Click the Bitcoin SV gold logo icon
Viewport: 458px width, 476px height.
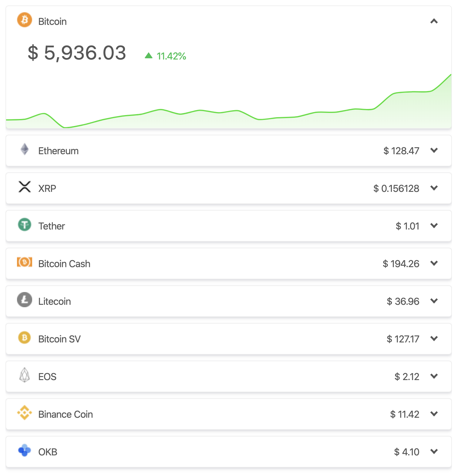point(25,338)
